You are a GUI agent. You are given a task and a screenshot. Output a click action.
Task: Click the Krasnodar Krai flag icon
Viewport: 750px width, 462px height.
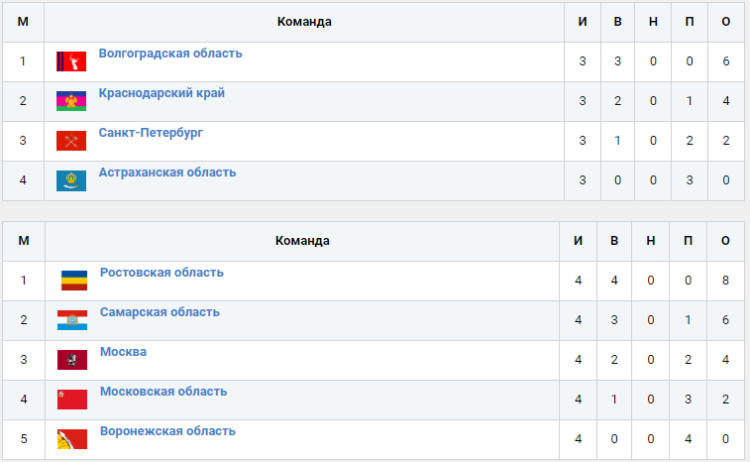point(71,101)
